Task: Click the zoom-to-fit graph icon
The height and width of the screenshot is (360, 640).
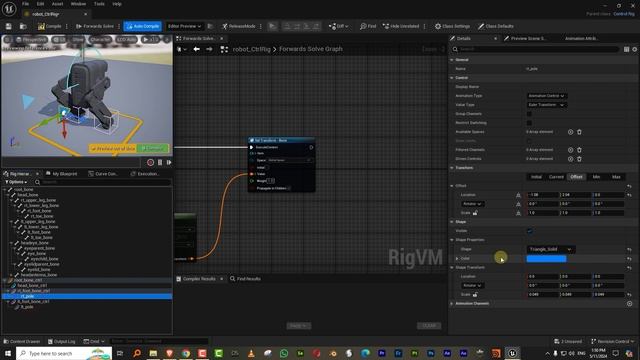Action: tap(224, 49)
